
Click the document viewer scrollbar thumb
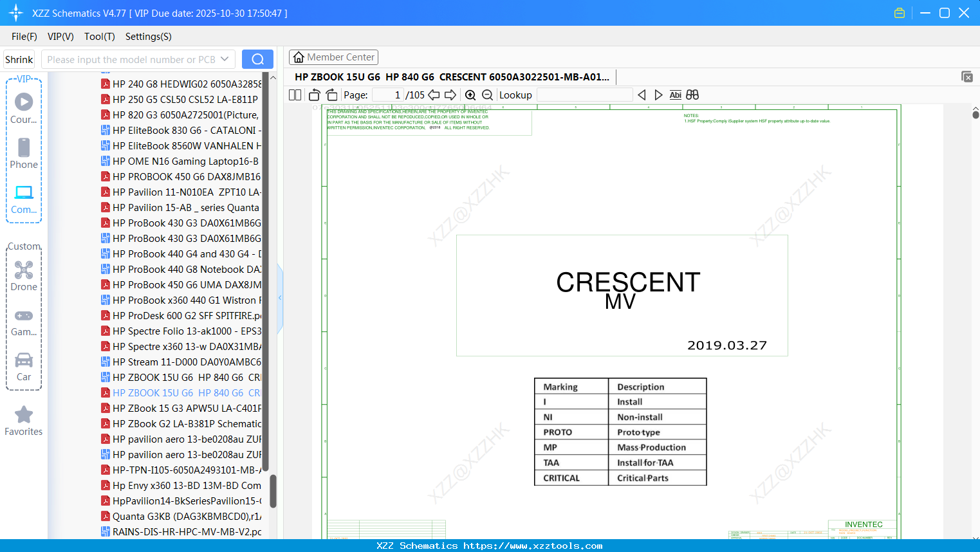[x=975, y=115]
